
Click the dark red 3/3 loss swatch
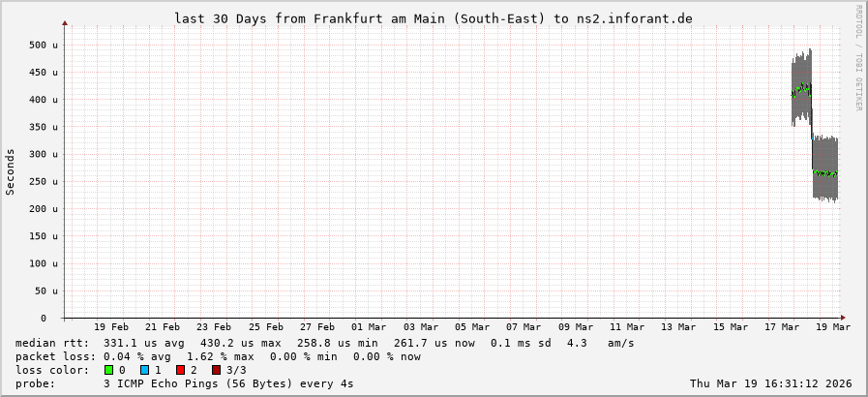click(x=217, y=370)
